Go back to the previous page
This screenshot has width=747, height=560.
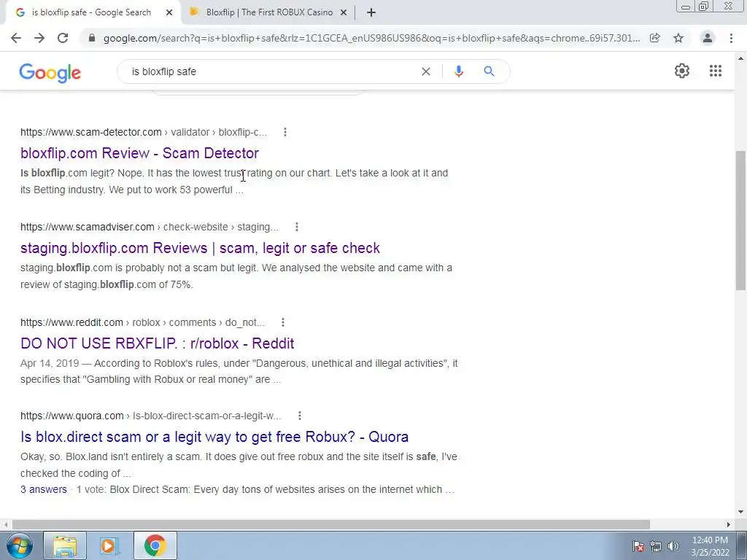point(16,38)
